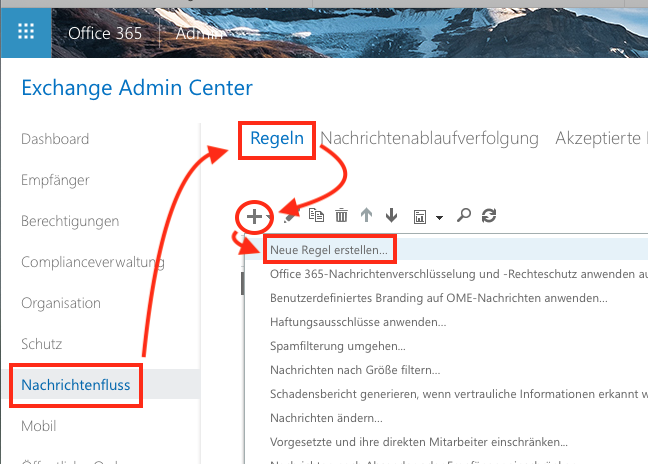Click the trash delete icon

(341, 216)
